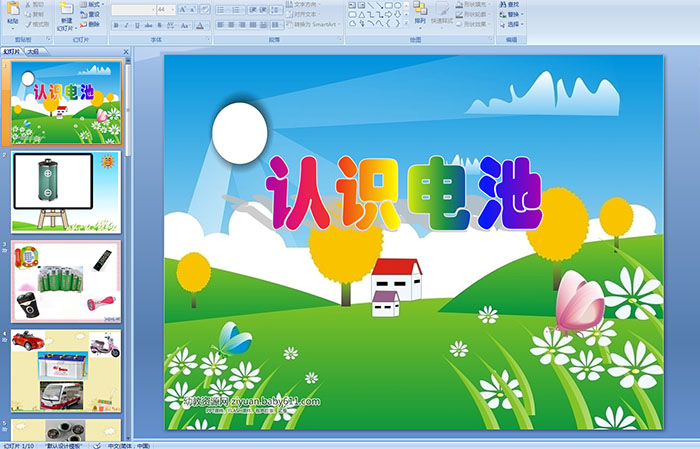The width and height of the screenshot is (700, 449).
Task: Open the font color picker
Action: (x=203, y=25)
